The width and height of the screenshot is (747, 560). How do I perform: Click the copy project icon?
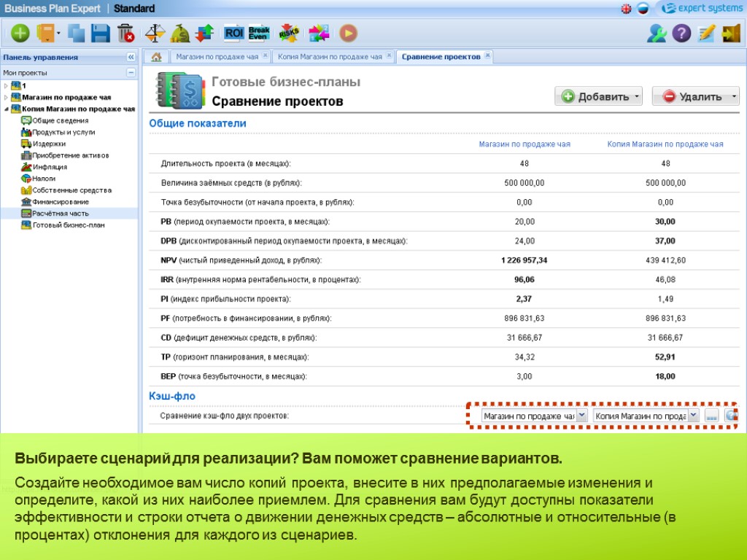point(76,34)
